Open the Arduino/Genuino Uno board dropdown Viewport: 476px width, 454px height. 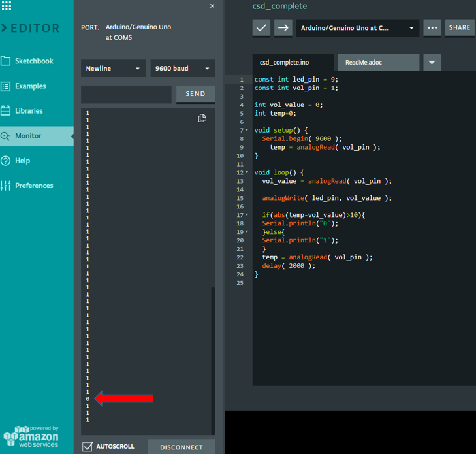358,28
